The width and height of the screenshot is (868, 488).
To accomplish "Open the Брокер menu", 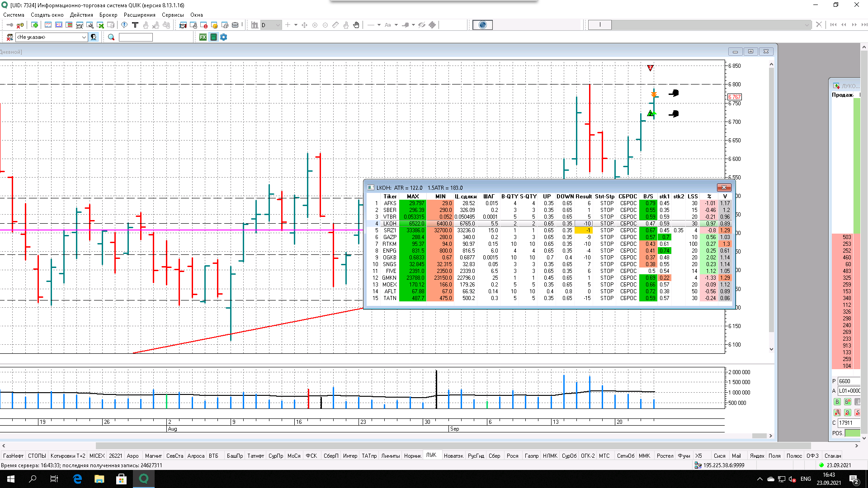I will click(108, 15).
